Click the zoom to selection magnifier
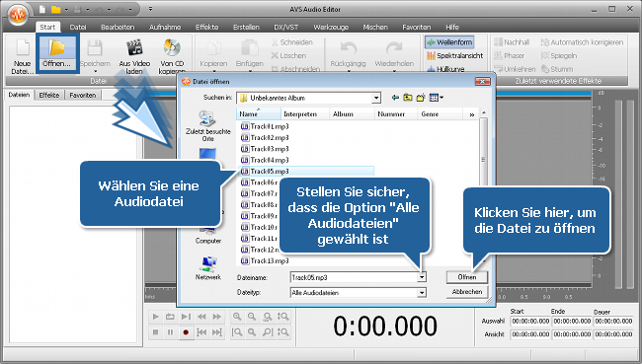Viewport: 642px width, 364px height. click(x=268, y=317)
